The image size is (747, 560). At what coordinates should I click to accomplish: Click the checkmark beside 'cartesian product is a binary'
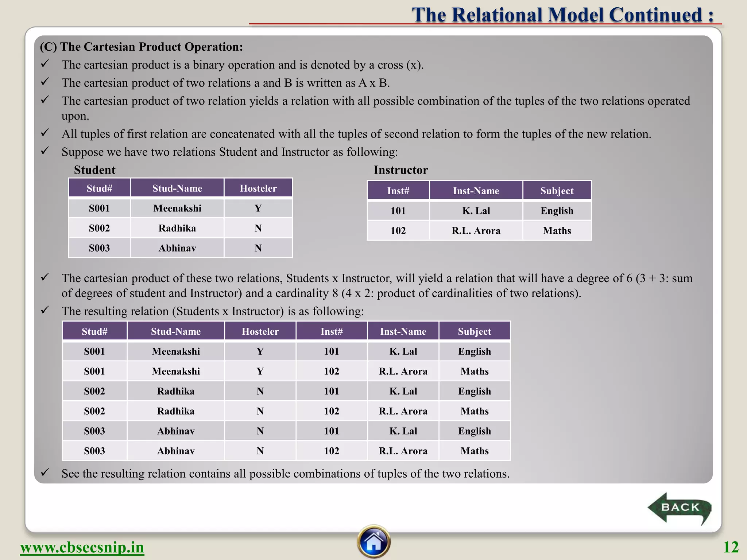pyautogui.click(x=45, y=64)
